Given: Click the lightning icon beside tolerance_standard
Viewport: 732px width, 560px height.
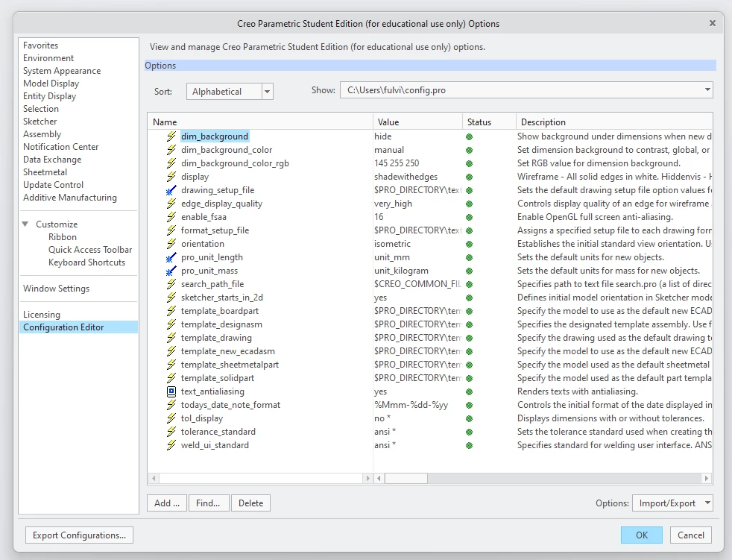Looking at the screenshot, I should tap(171, 432).
